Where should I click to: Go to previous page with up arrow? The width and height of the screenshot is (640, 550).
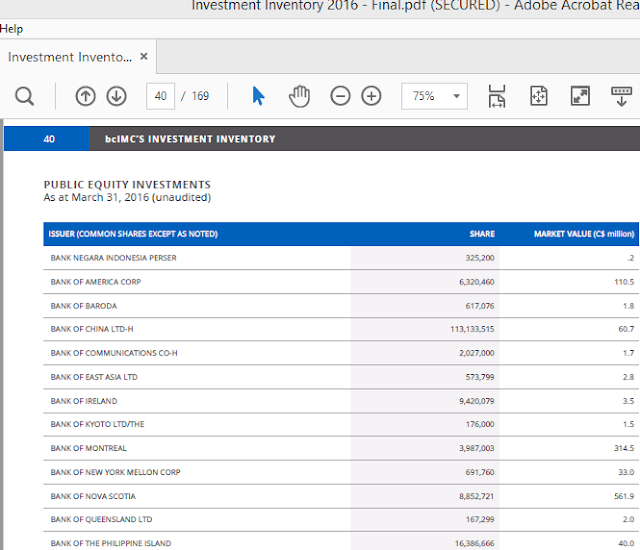85,96
